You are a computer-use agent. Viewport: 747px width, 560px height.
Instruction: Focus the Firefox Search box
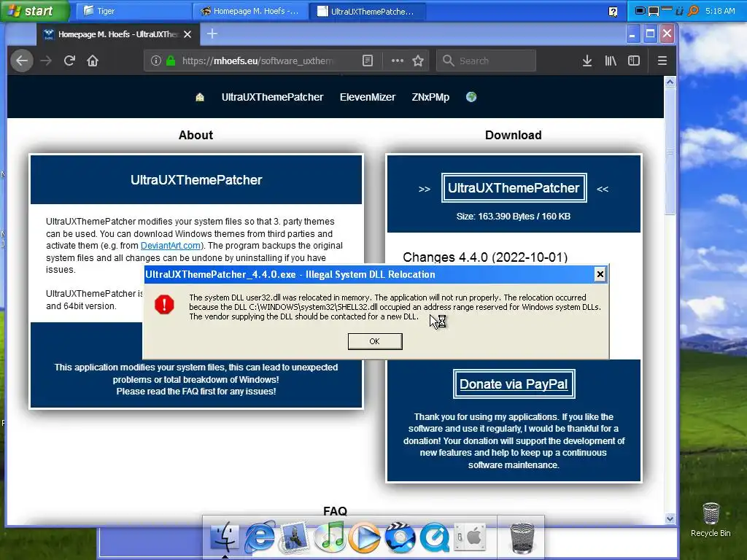[486, 61]
